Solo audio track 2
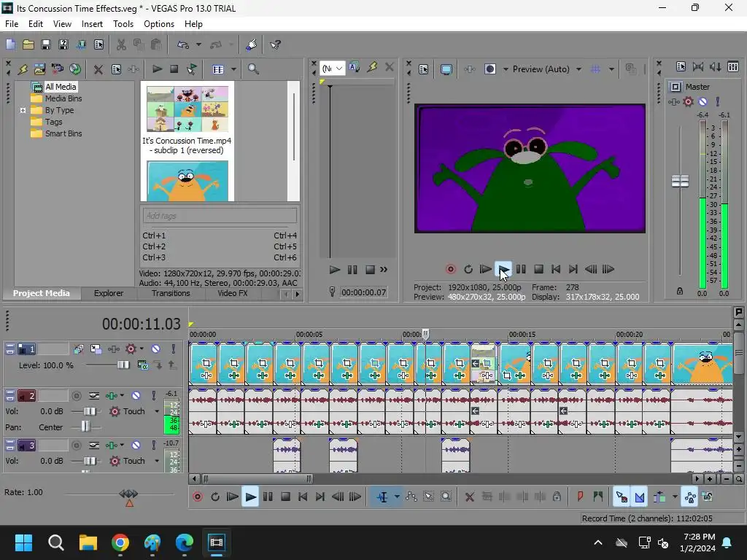The width and height of the screenshot is (747, 560). coord(154,396)
